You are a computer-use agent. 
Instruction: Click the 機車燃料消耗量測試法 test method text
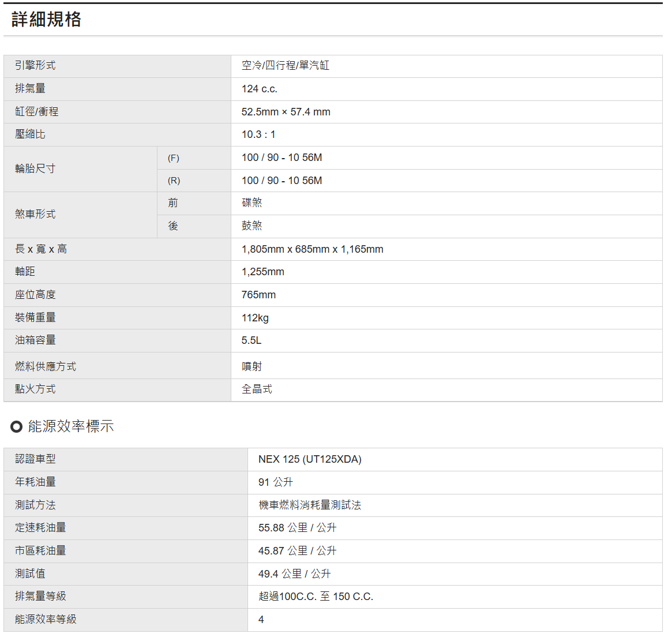(x=309, y=505)
